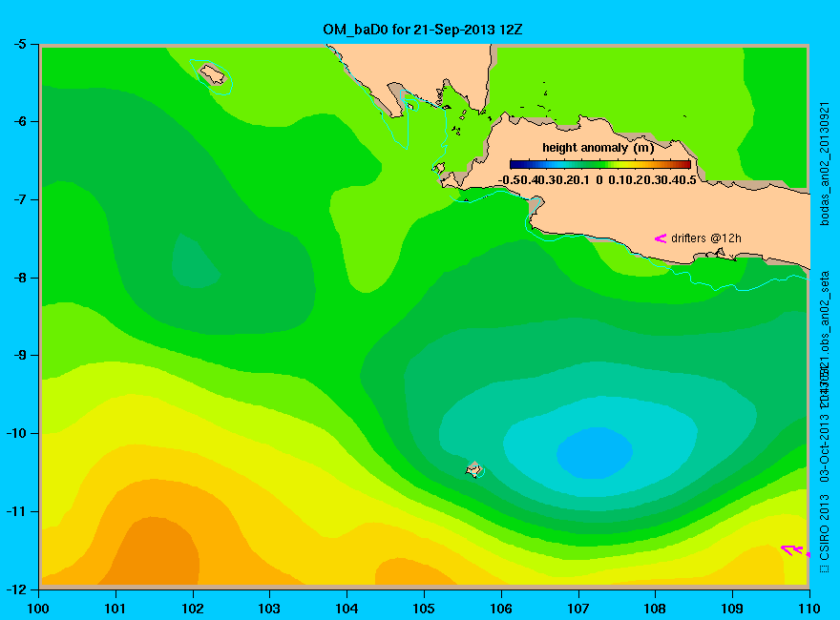Click latitude axis label -6
Viewport: 840px width, 620px height.
(x=19, y=121)
